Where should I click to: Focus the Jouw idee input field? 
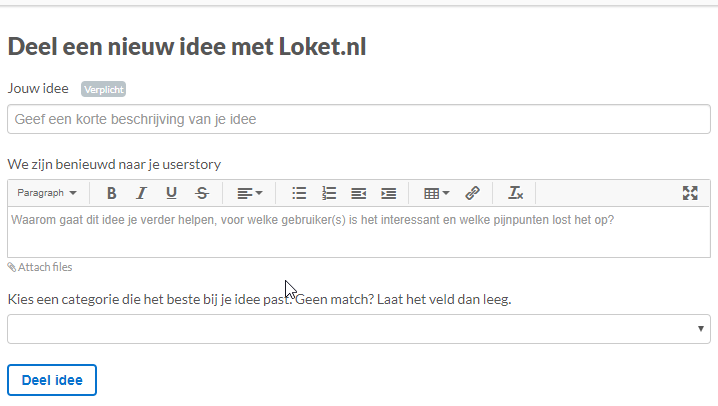pos(358,119)
